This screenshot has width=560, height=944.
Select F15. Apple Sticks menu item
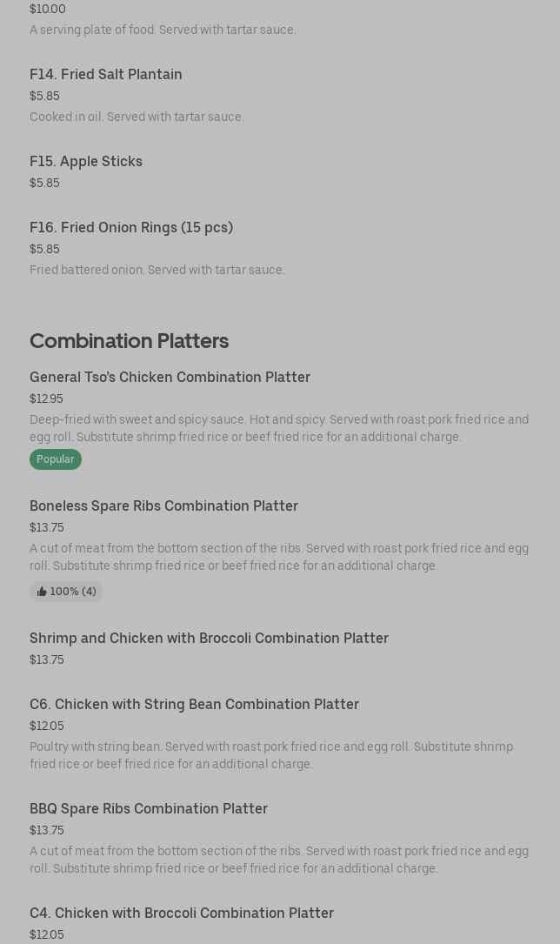(86, 161)
